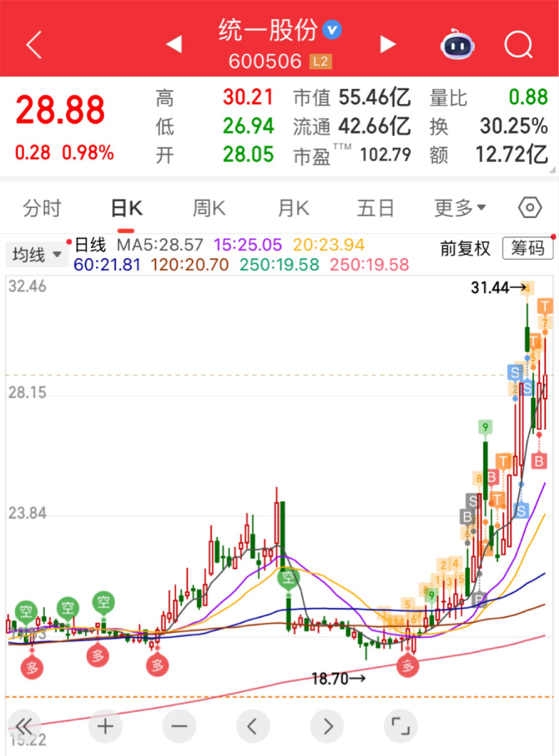
Task: Open the 均线 indicator dropdown
Action: 36,254
